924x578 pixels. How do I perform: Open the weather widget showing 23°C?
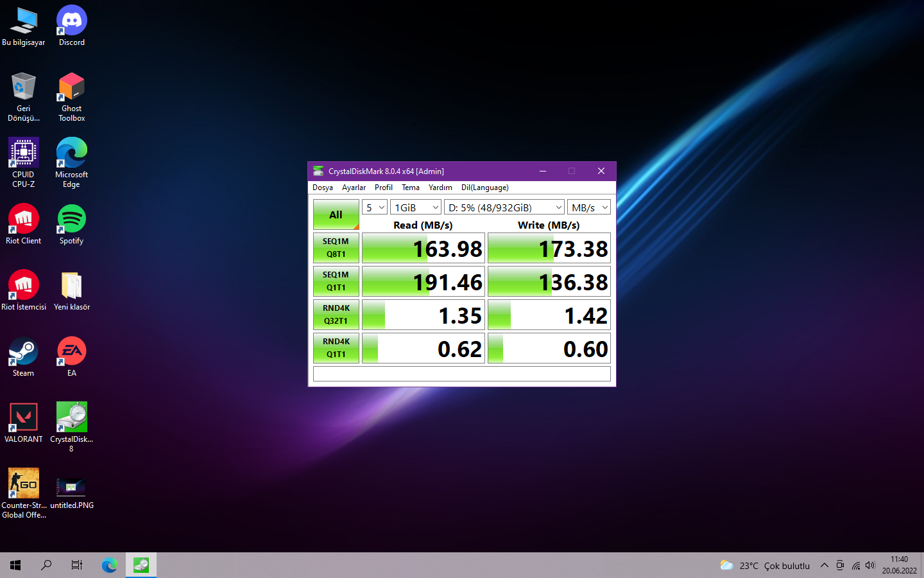point(765,565)
